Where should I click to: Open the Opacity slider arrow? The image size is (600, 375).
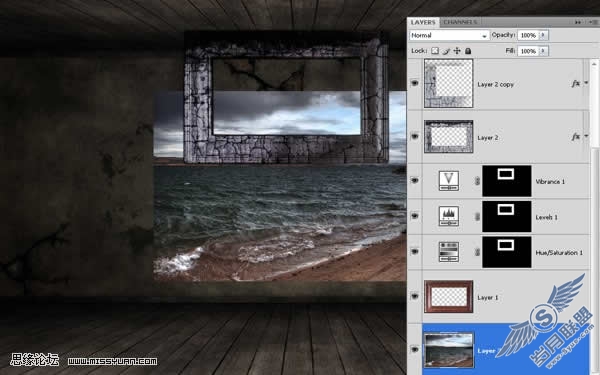point(544,35)
